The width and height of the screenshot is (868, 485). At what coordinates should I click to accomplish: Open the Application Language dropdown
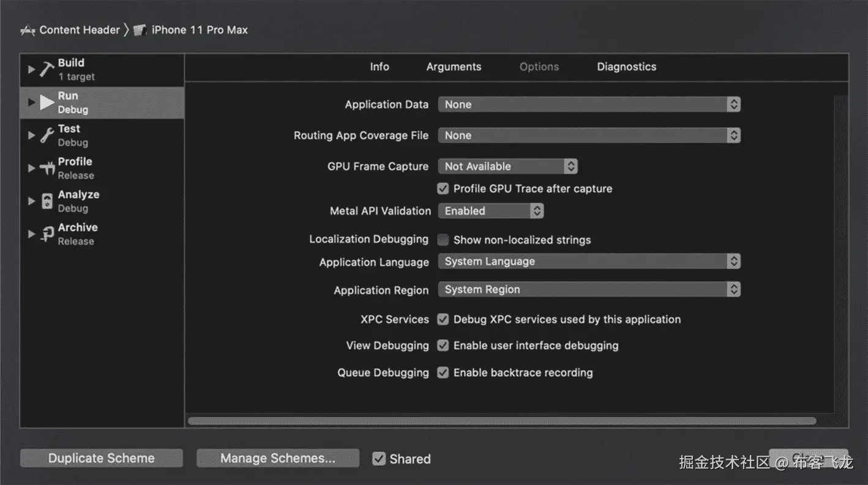[589, 262]
